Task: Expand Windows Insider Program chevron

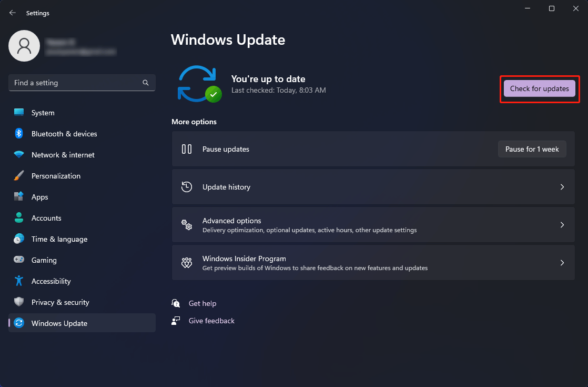Action: pyautogui.click(x=562, y=263)
